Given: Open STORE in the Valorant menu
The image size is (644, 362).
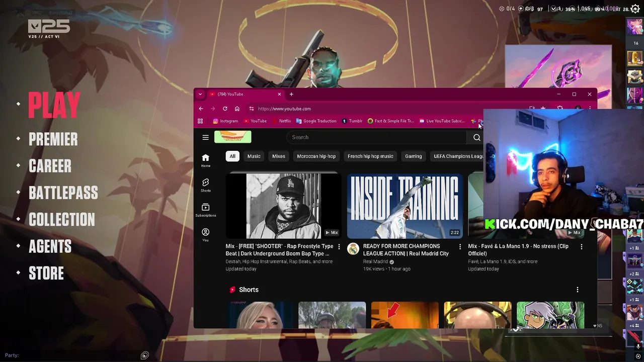Looking at the screenshot, I should click(x=46, y=274).
